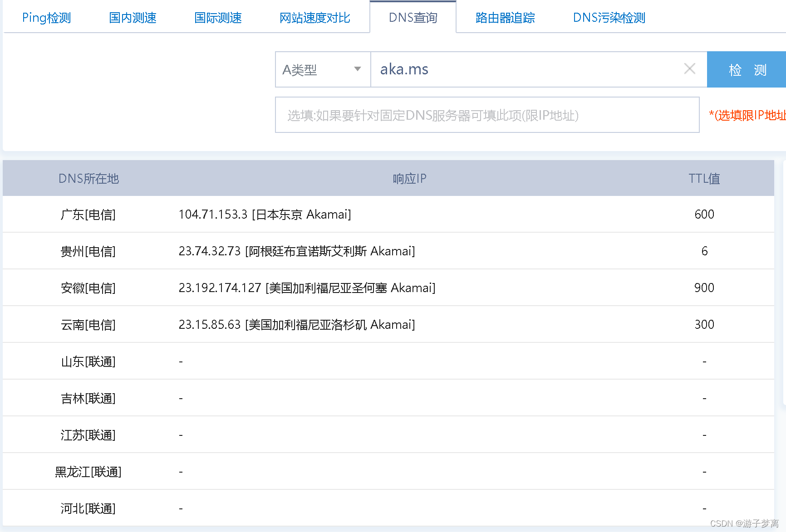This screenshot has height=532, width=786.
Task: Open the A类型 record type dropdown
Action: pos(323,69)
